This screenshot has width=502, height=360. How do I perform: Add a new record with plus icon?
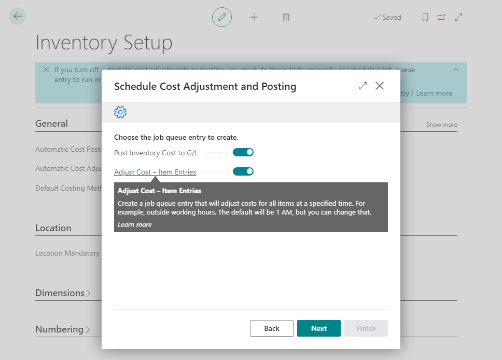(254, 17)
